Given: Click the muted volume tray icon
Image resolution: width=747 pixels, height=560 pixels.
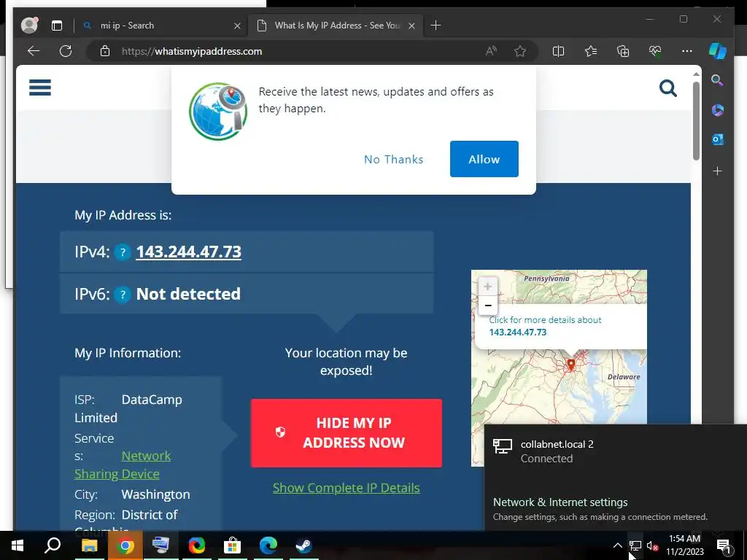Looking at the screenshot, I should pos(652,545).
